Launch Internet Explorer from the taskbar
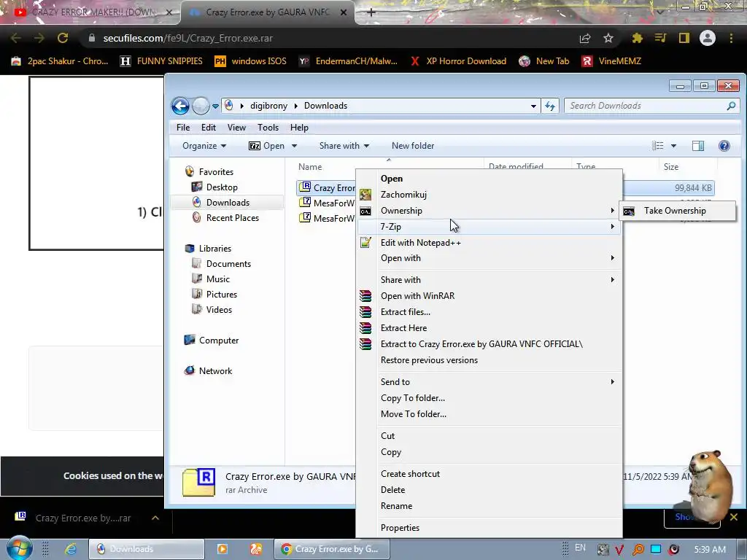The width and height of the screenshot is (747, 560). click(x=71, y=549)
